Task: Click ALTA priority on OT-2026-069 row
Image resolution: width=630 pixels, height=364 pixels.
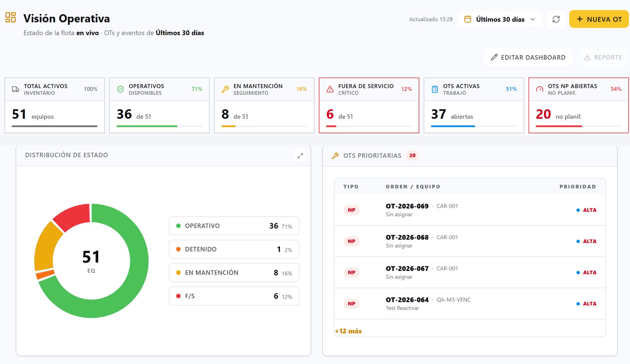Action: [586, 210]
